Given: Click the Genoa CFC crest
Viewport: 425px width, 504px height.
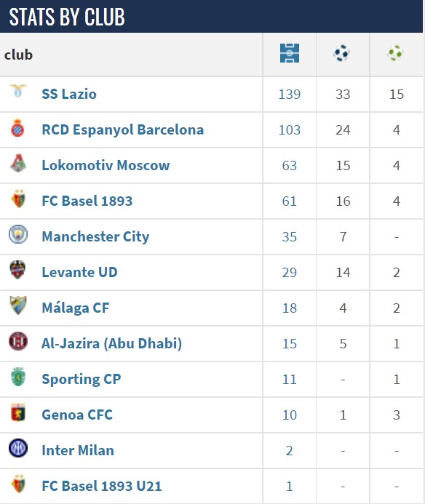Looking at the screenshot, I should (x=18, y=412).
